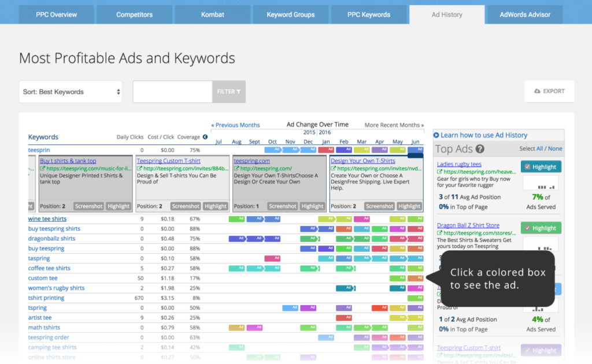Click the external link icon on Ladies rugby tees URL
Image resolution: width=592 pixels, height=364 pixels.
(x=439, y=172)
